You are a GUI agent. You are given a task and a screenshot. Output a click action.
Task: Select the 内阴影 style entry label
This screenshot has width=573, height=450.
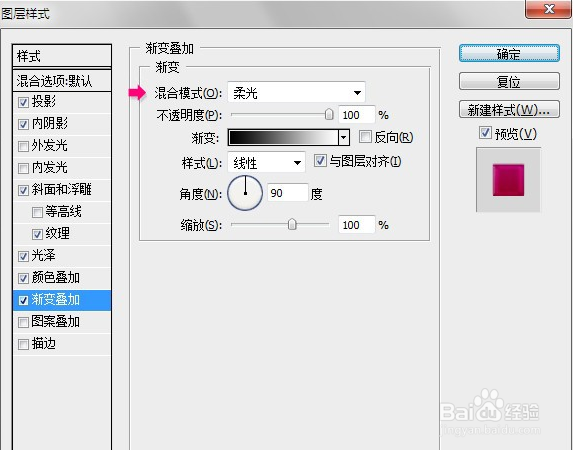pyautogui.click(x=50, y=124)
